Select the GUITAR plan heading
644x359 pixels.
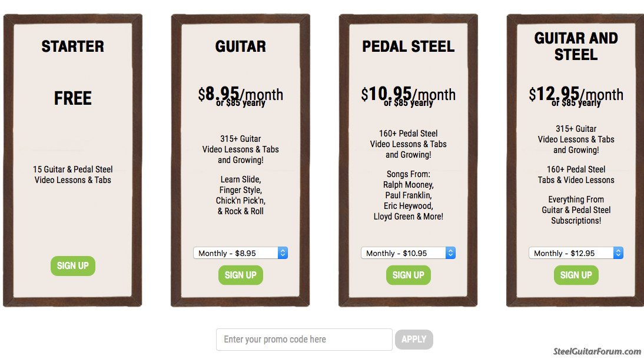tap(241, 46)
